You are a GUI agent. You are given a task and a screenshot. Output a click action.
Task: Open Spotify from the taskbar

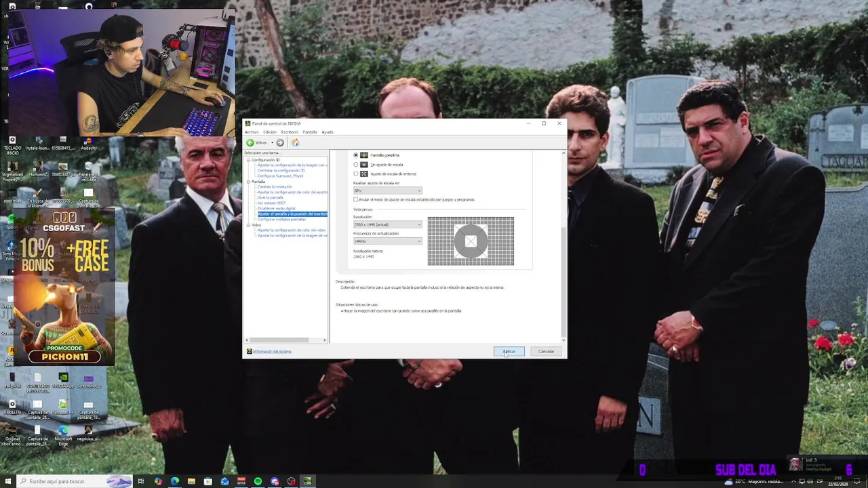258,481
